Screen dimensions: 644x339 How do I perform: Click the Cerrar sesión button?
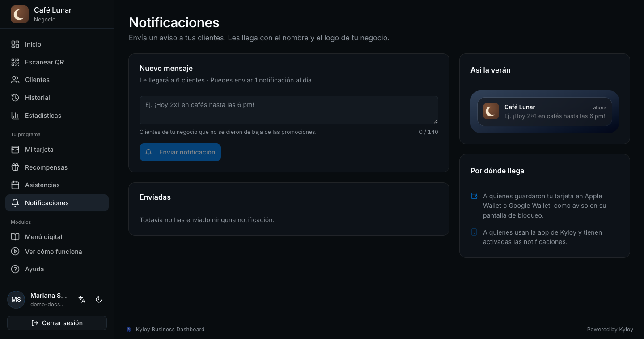coord(57,323)
